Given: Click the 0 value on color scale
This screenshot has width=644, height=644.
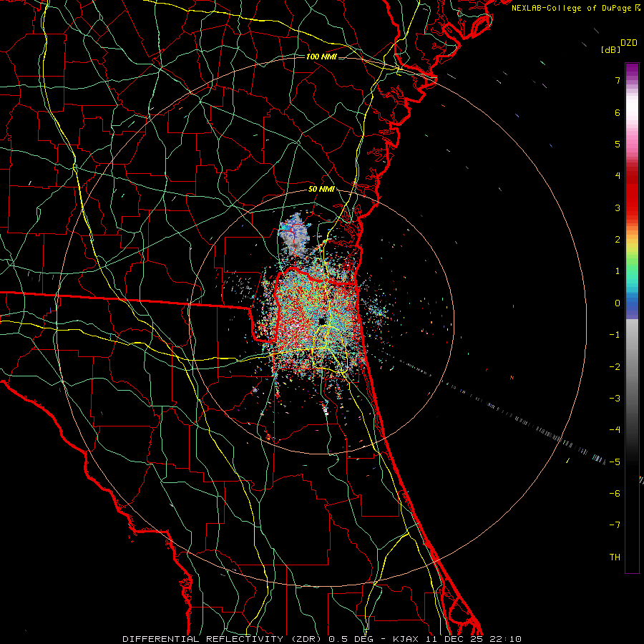Looking at the screenshot, I should point(618,303).
